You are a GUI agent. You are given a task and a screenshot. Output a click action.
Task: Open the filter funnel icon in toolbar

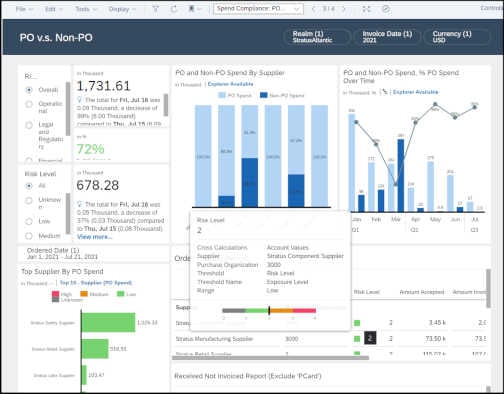point(155,9)
